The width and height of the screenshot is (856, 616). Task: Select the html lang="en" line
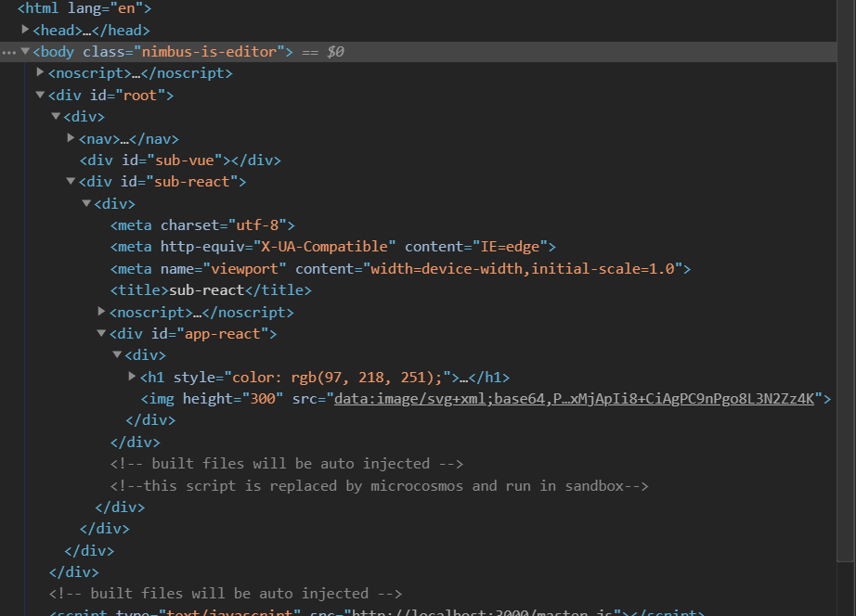84,8
